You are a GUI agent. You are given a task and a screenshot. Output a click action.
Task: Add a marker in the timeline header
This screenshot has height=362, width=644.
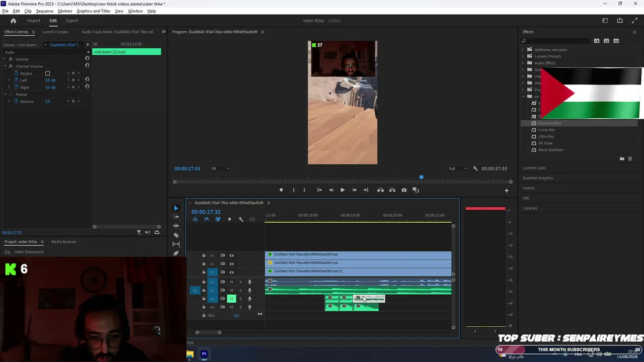229,219
